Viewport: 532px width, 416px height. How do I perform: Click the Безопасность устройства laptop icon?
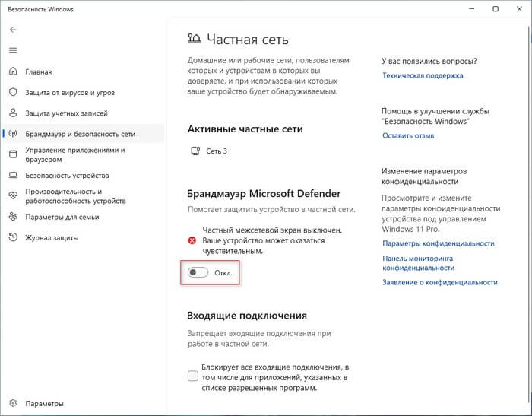(x=13, y=175)
